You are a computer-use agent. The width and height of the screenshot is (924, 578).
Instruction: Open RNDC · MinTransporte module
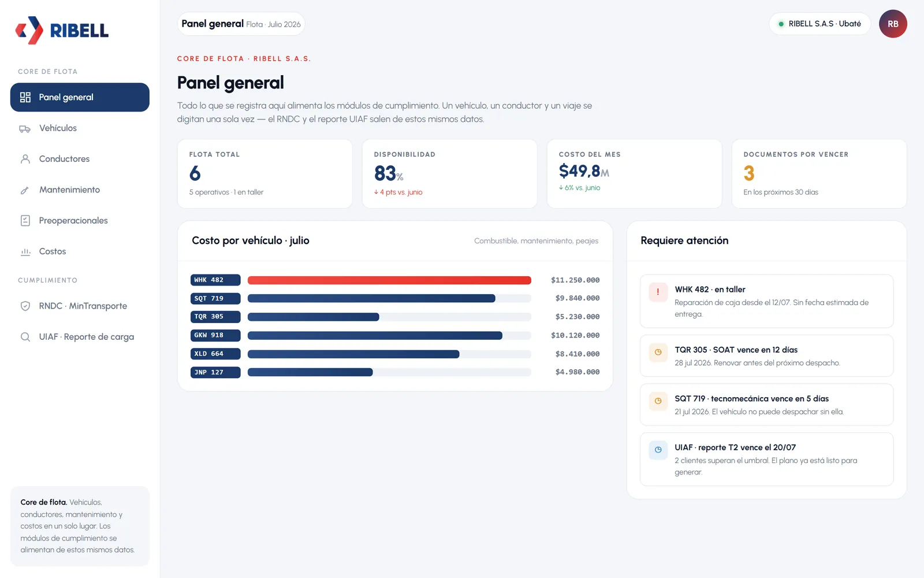(x=80, y=306)
